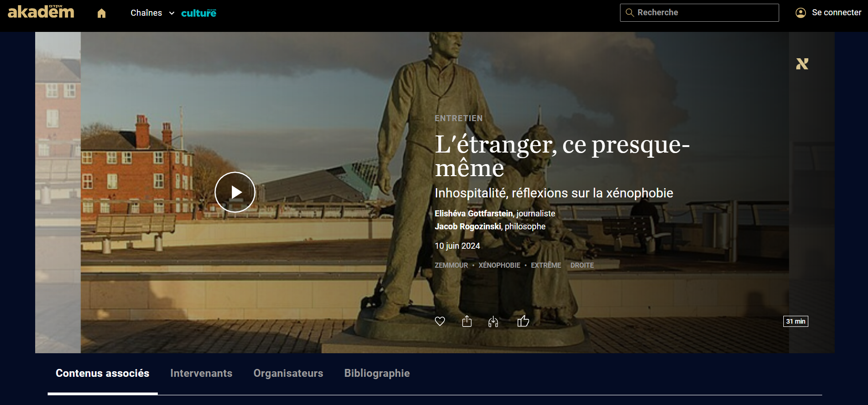
Task: Download the audio with the headphones icon
Action: [x=493, y=322]
